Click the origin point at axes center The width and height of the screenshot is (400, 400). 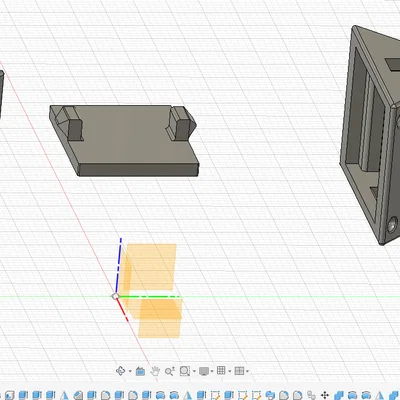115,296
